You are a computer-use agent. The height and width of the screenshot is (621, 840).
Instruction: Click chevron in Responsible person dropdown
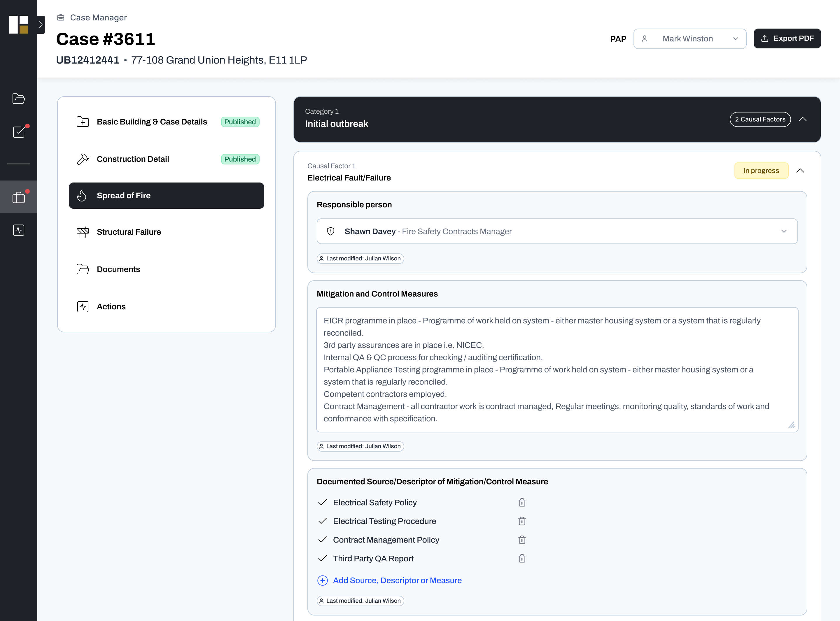click(x=784, y=231)
